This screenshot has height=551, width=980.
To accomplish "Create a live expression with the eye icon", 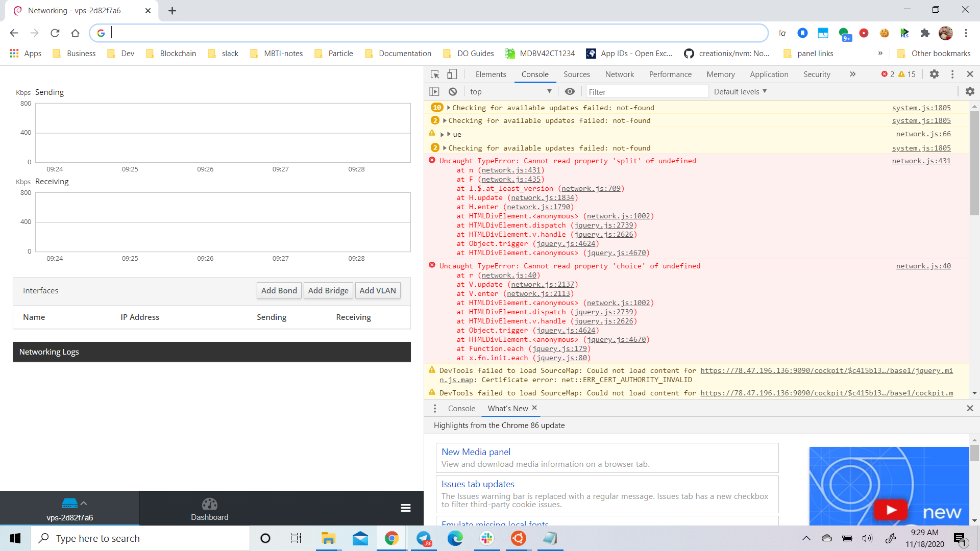I will 570,92.
